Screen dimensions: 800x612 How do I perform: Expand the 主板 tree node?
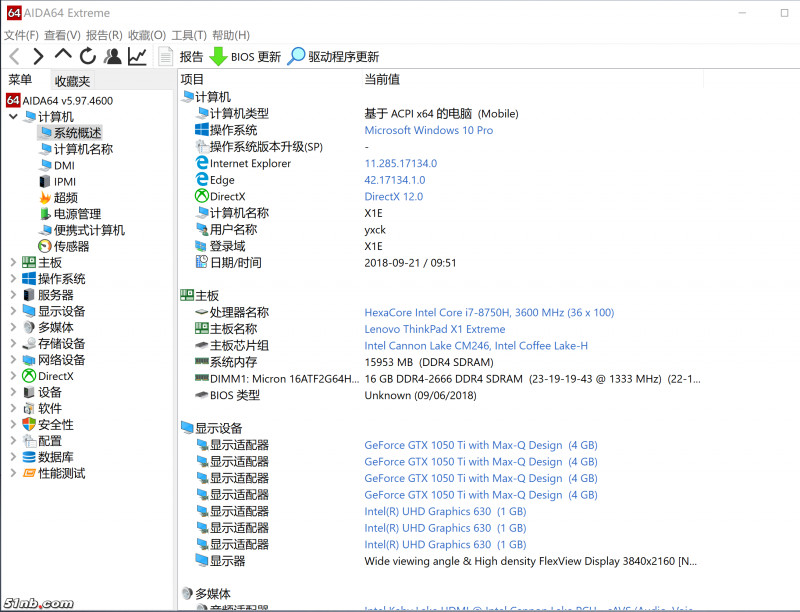point(13,263)
